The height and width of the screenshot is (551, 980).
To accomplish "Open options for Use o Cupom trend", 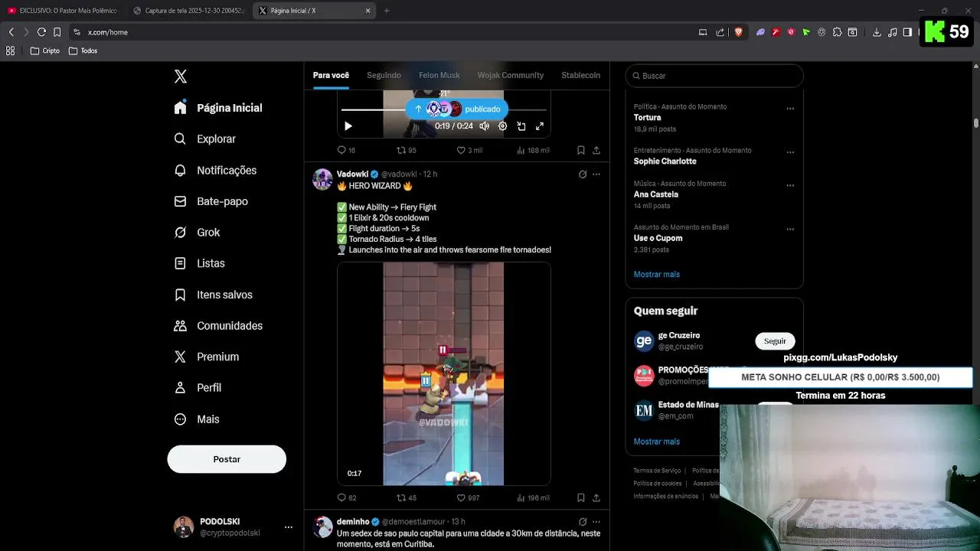I will 790,229.
